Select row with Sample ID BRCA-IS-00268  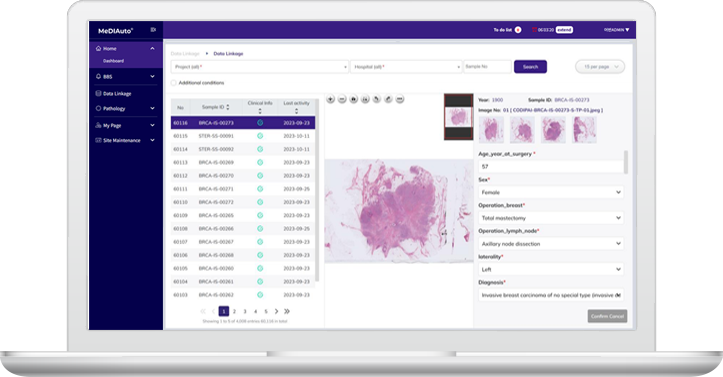click(243, 255)
